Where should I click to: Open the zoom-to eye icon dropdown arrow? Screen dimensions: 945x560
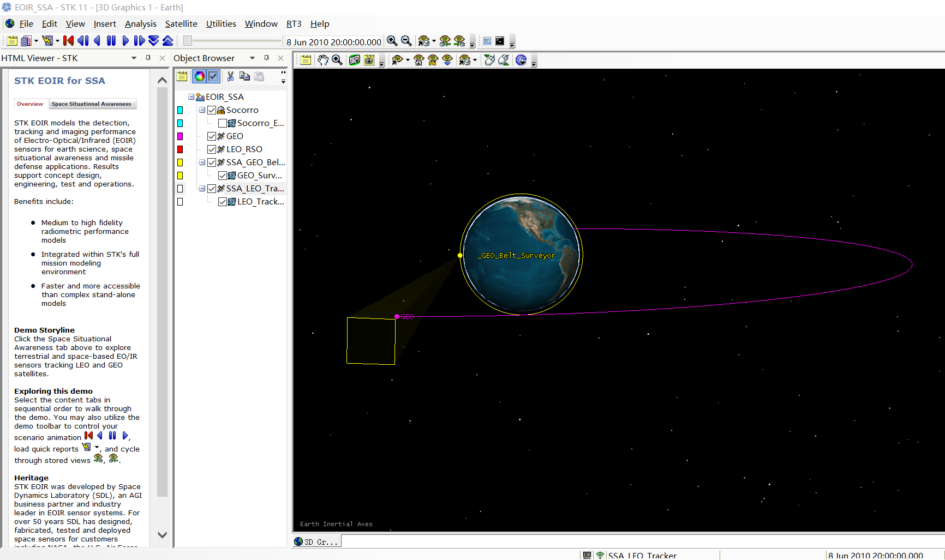tap(408, 60)
